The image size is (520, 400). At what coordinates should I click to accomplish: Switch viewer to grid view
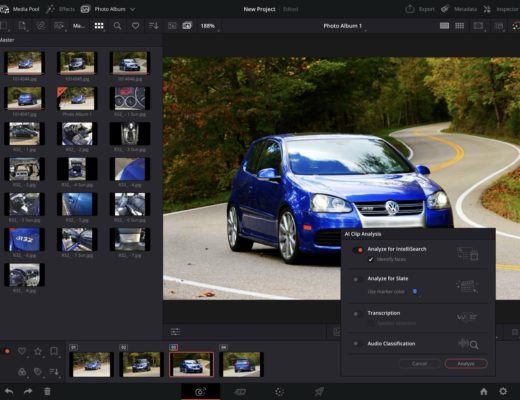point(460,26)
